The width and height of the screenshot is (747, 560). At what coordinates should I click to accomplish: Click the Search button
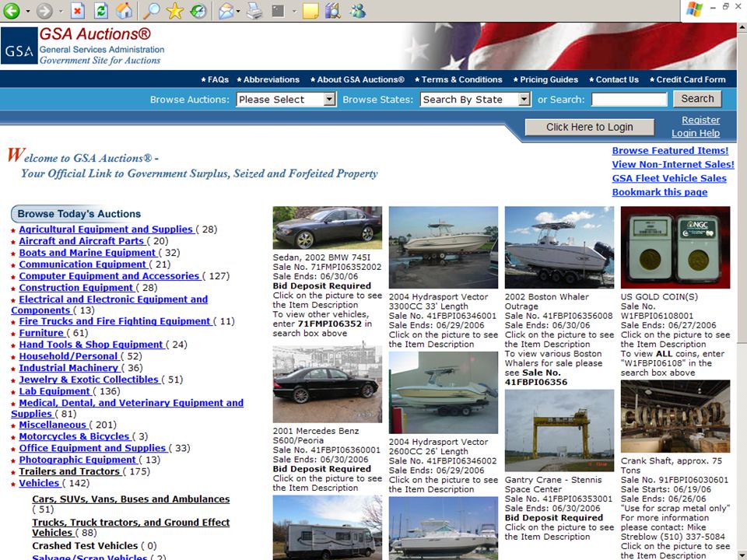697,99
